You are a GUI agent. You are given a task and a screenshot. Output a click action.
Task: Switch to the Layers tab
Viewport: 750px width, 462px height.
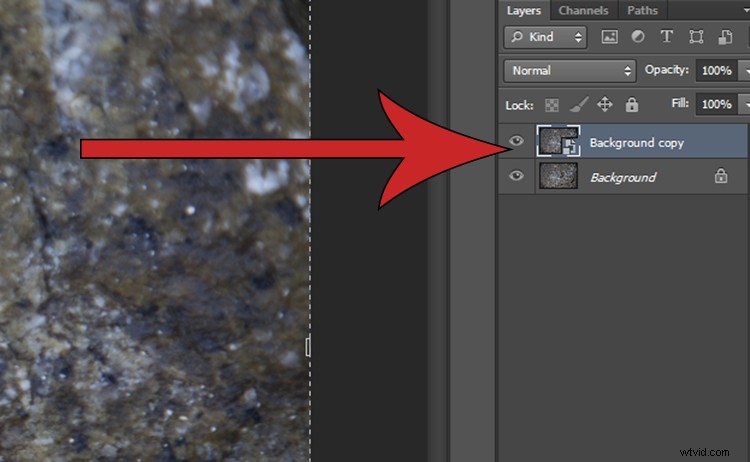[524, 10]
